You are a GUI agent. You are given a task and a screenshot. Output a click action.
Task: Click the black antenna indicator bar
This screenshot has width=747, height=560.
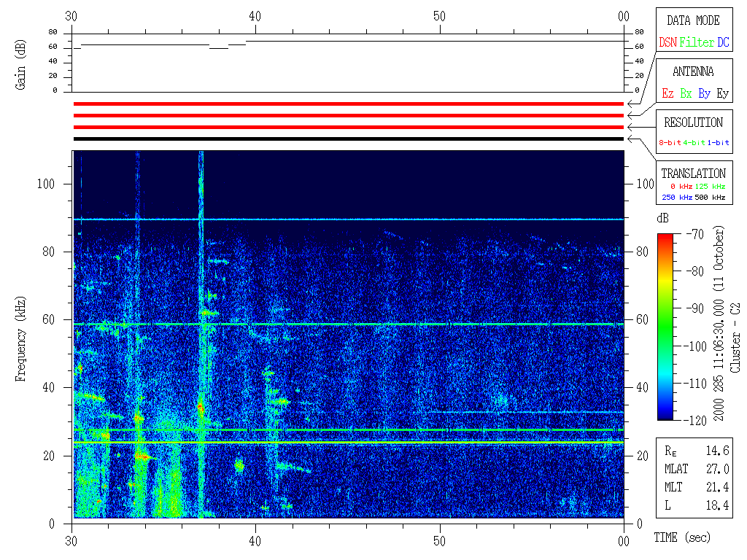(x=349, y=139)
